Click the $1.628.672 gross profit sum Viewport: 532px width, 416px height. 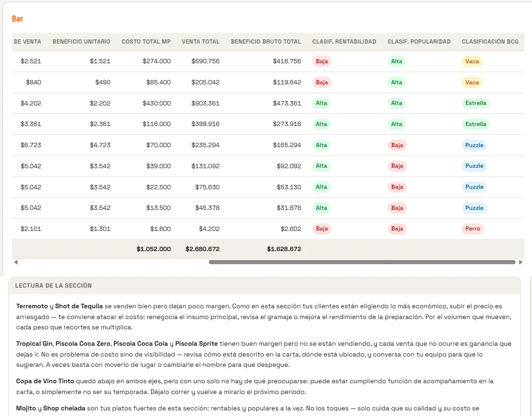click(x=284, y=249)
